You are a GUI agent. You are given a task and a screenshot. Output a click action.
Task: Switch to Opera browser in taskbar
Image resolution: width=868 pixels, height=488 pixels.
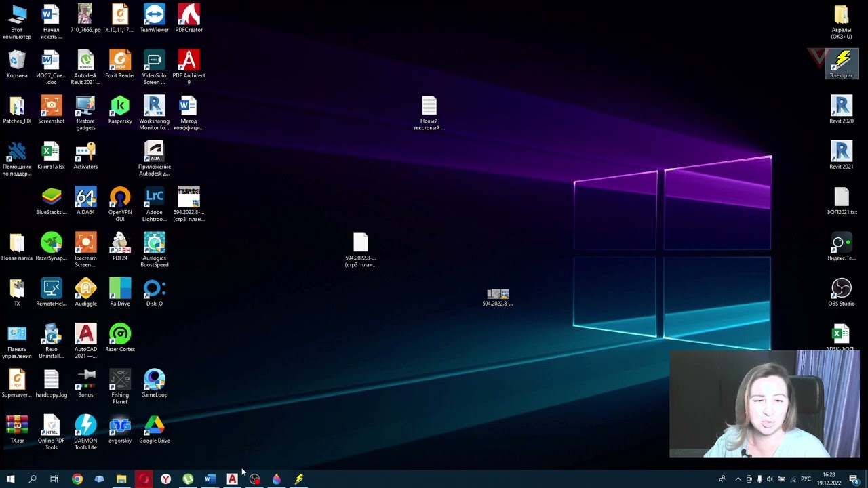tap(144, 479)
